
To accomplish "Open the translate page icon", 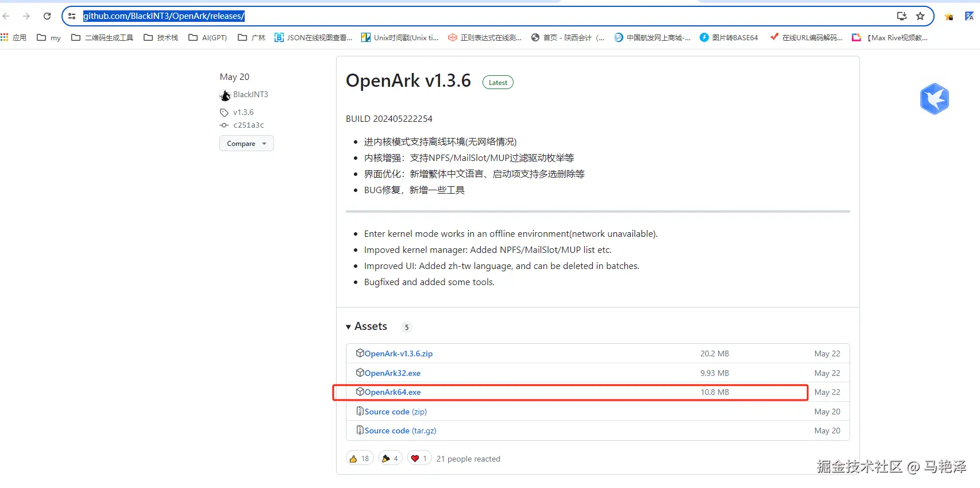I will [x=969, y=16].
